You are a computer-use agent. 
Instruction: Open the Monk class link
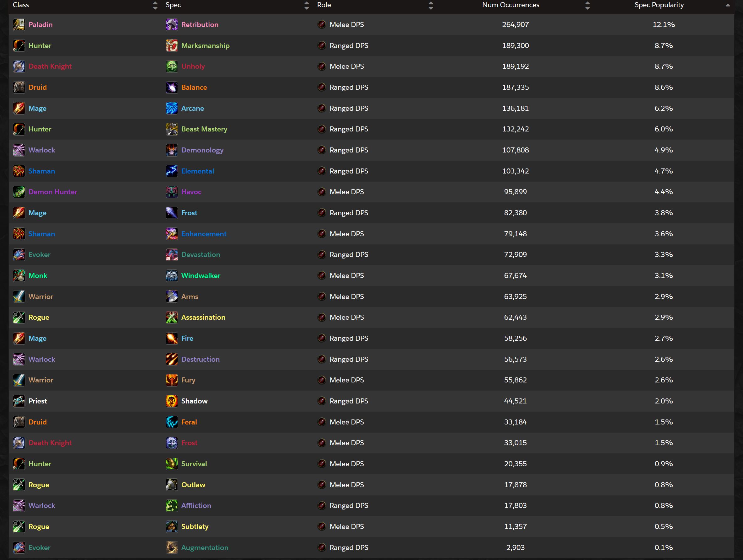click(38, 275)
